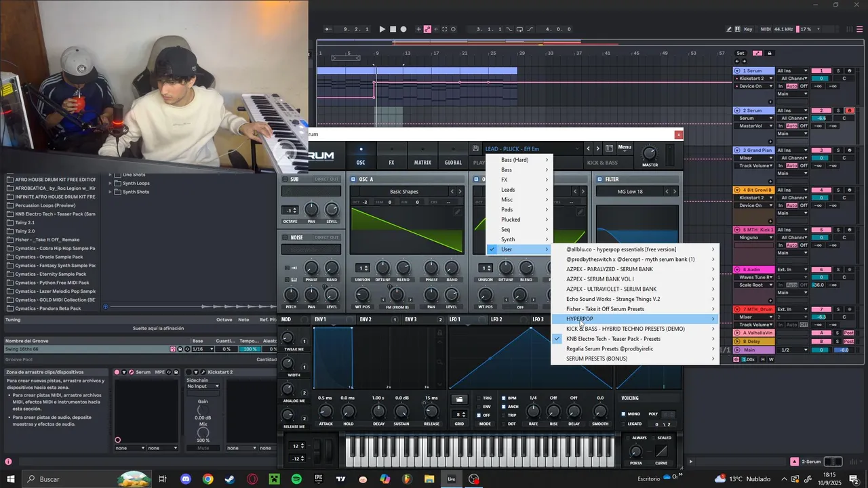Open the Serum preset browser icon
868x488 pixels.
tap(609, 148)
